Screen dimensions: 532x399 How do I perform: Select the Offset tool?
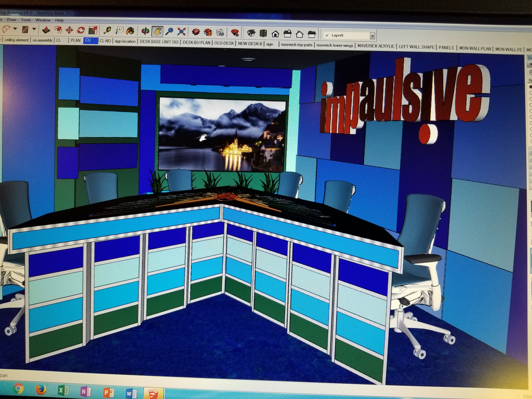coord(58,30)
